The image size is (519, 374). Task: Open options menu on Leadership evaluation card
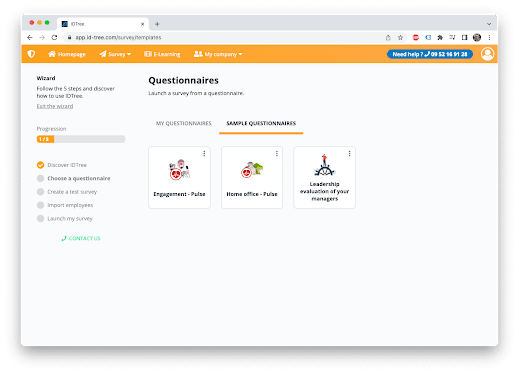point(349,153)
